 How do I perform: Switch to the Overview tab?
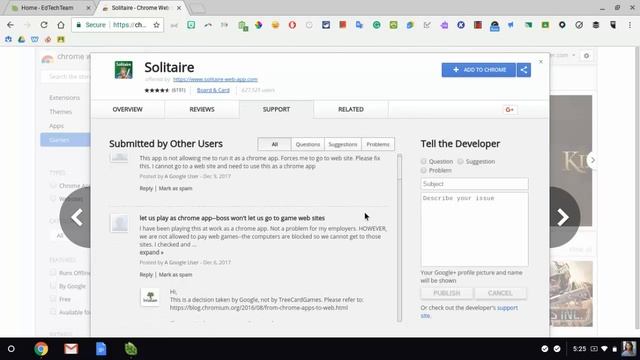pyautogui.click(x=128, y=109)
